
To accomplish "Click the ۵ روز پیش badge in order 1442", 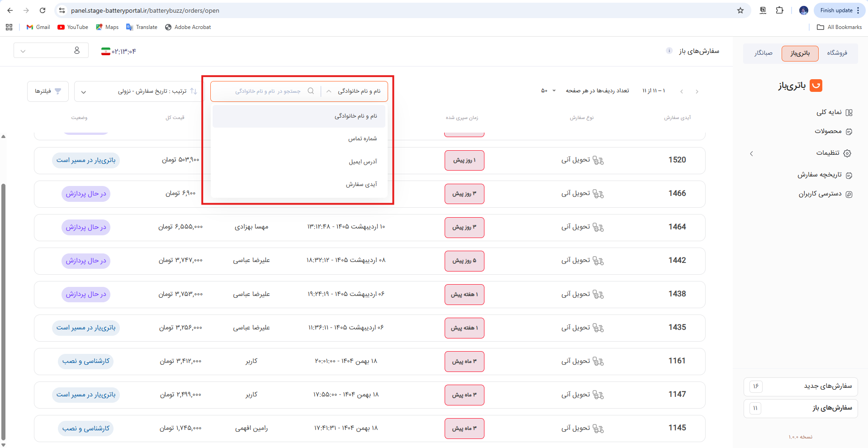I will point(465,261).
